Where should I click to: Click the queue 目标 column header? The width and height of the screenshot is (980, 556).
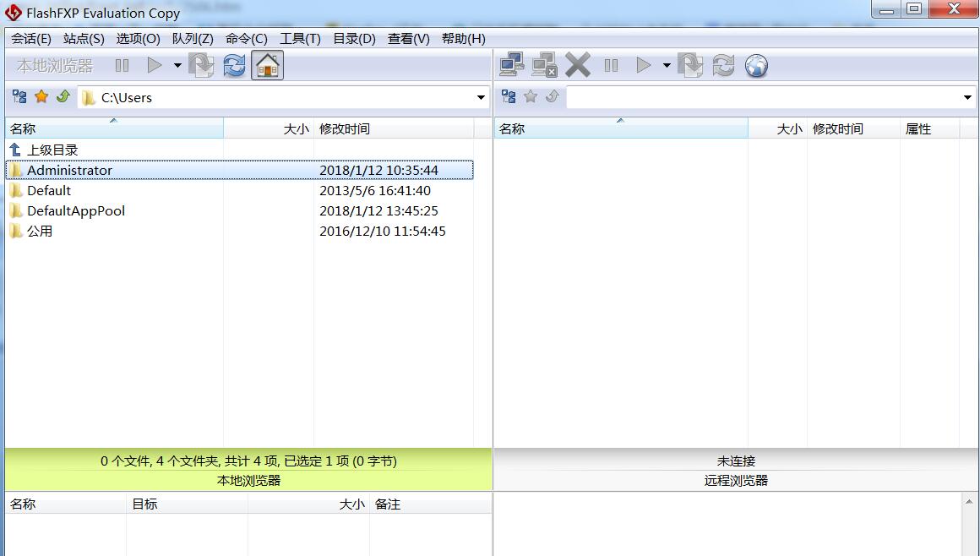pos(187,504)
